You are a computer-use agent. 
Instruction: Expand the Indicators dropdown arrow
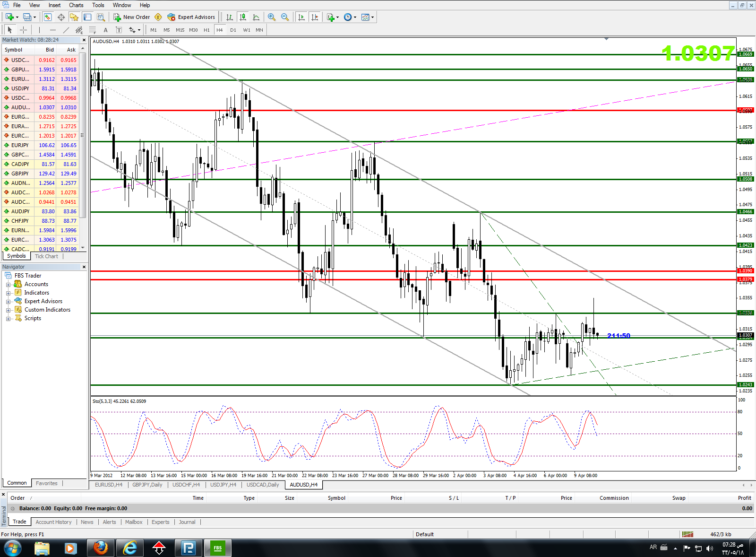337,17
